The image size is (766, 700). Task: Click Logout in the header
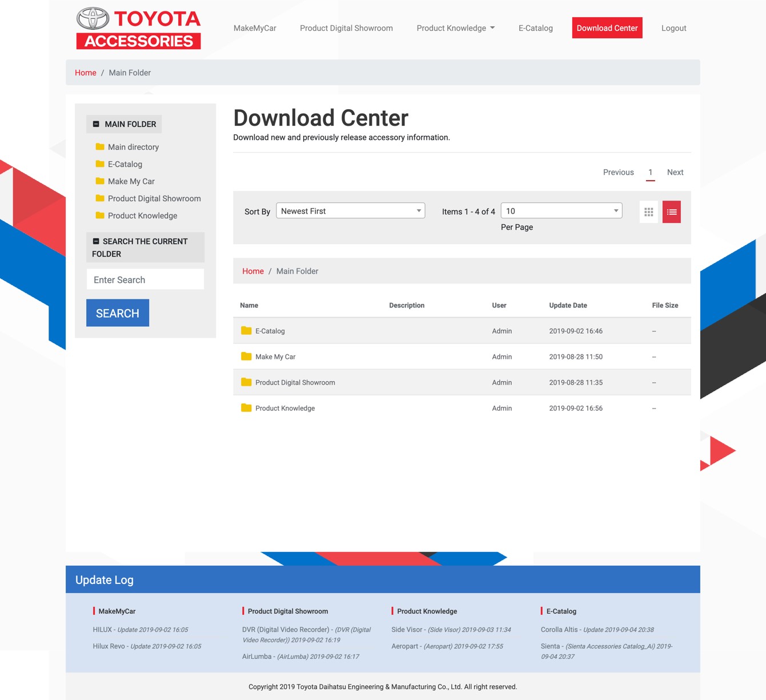[673, 28]
